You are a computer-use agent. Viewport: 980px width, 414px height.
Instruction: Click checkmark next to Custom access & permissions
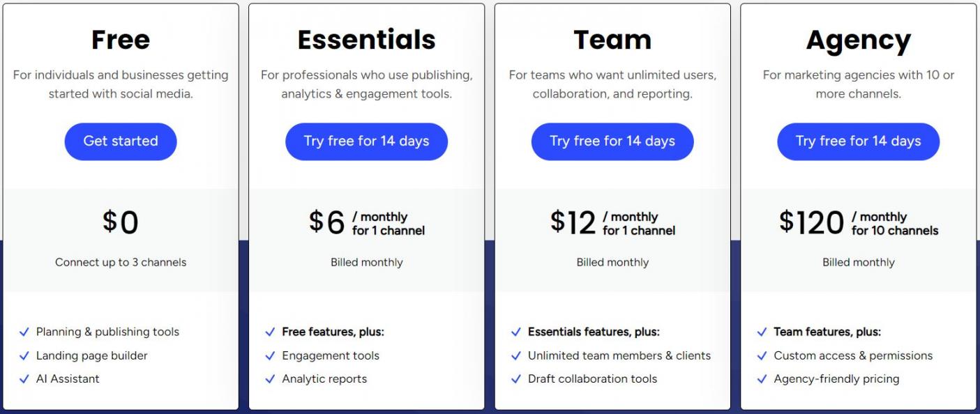pos(762,356)
